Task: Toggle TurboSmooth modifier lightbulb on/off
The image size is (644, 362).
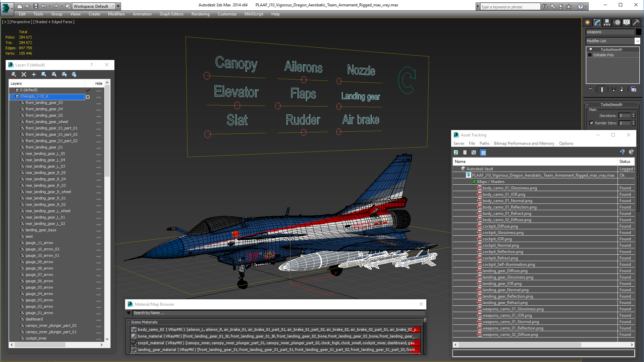Action: pyautogui.click(x=591, y=50)
